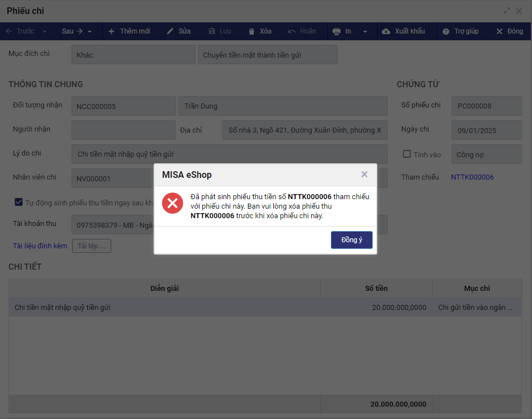Click the Đóng toolbar label

pyautogui.click(x=515, y=31)
